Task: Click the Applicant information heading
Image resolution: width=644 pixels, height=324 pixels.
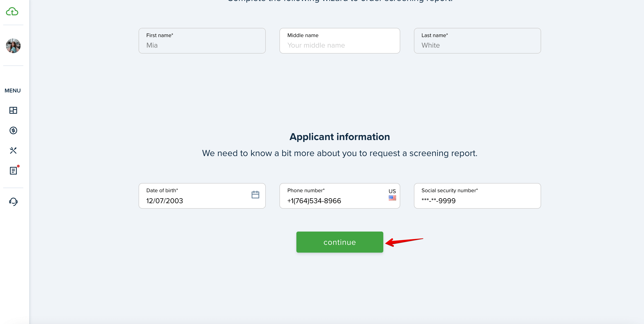Action: tap(340, 137)
